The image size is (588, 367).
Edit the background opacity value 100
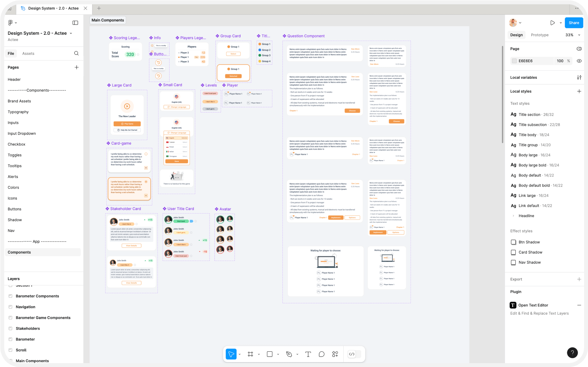point(560,61)
